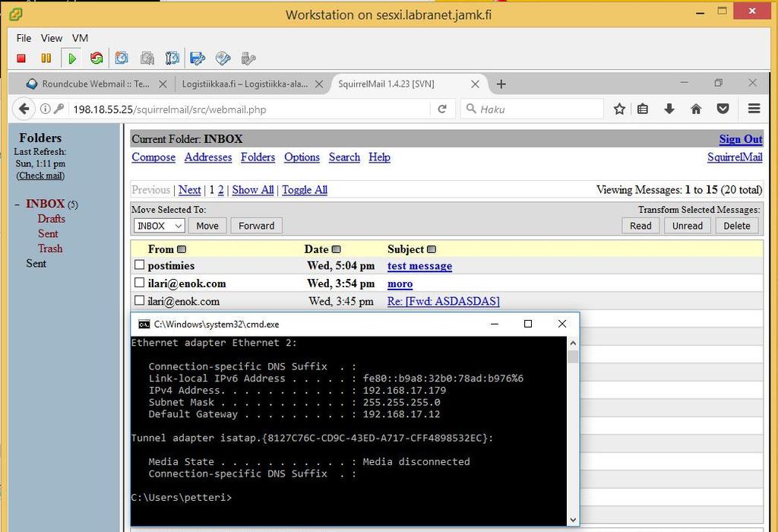The image size is (778, 532).
Task: Open the Drafts folder
Action: pos(52,219)
